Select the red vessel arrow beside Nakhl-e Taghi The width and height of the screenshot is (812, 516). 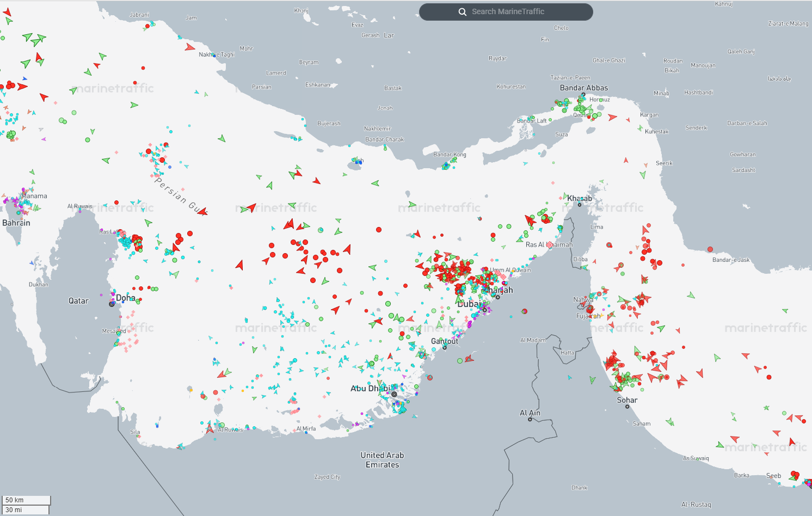click(x=189, y=47)
